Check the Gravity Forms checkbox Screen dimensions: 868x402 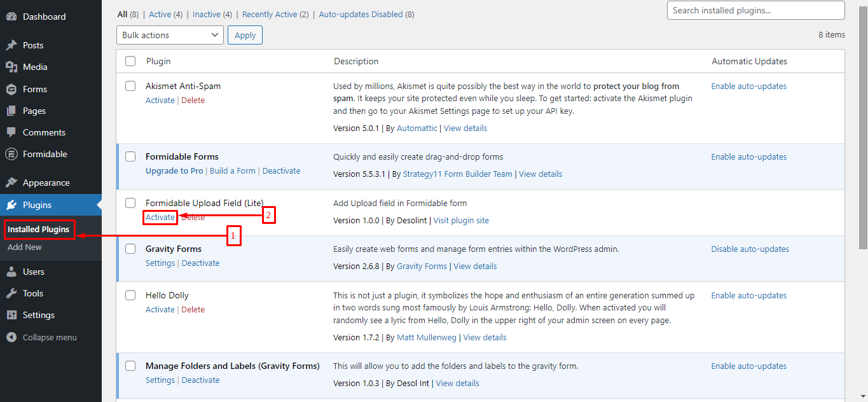point(130,249)
